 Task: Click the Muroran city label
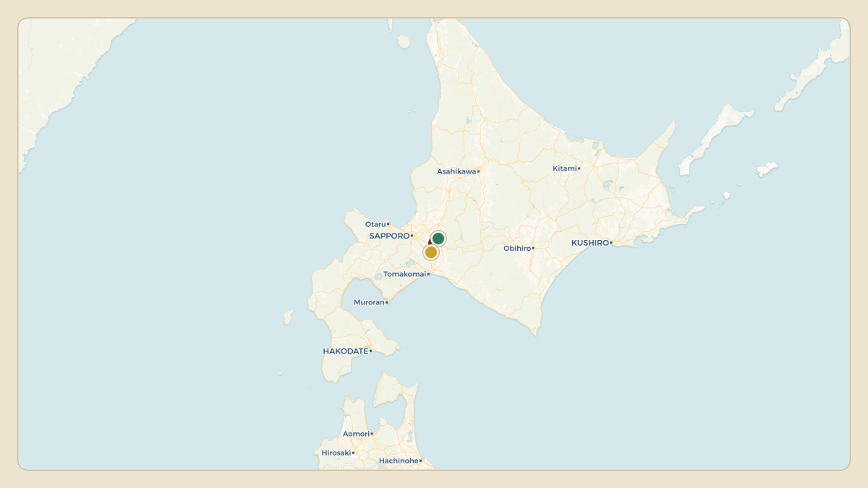point(369,302)
